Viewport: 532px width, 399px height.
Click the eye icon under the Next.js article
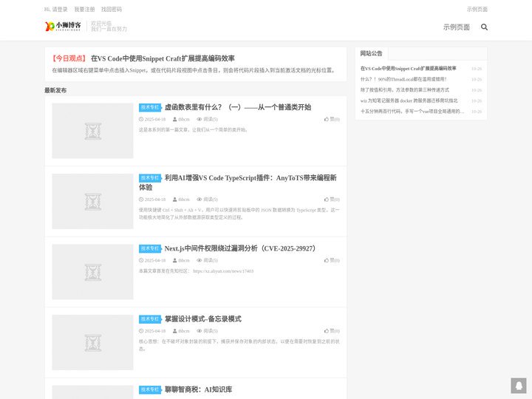(199, 260)
